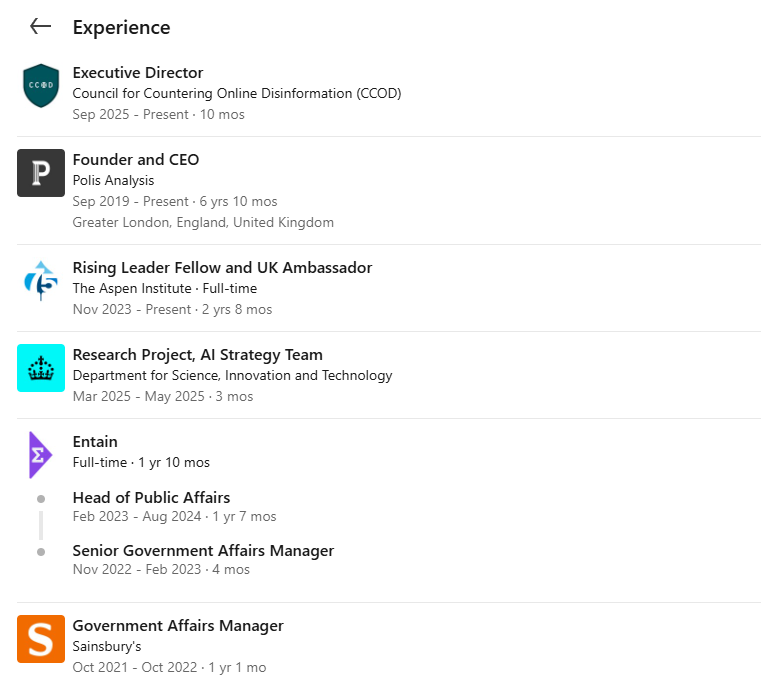Image resolution: width=778 pixels, height=688 pixels.
Task: Open the Polis Analysis P logo
Action: [x=41, y=173]
